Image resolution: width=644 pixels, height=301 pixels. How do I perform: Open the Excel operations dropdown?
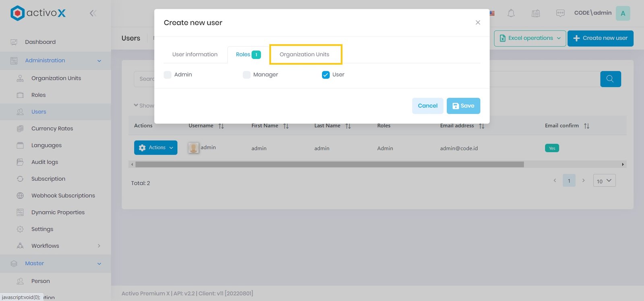click(x=530, y=38)
